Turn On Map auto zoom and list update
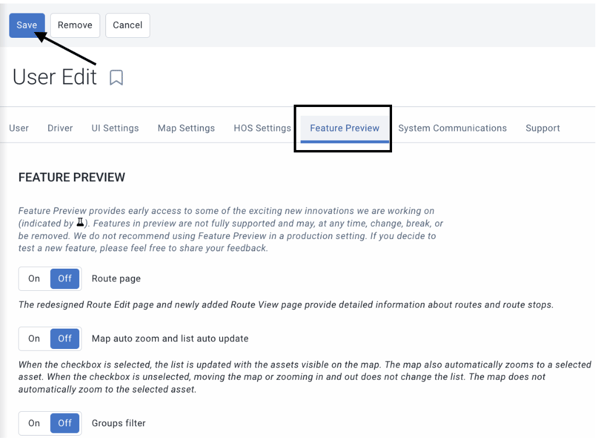Viewport: 600px width, 442px height. pos(34,339)
